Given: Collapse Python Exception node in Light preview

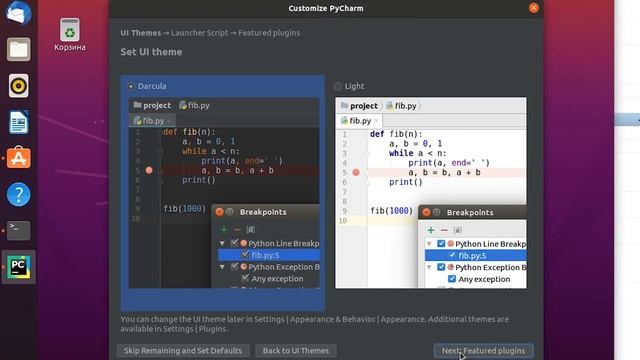Looking at the screenshot, I should click(429, 267).
